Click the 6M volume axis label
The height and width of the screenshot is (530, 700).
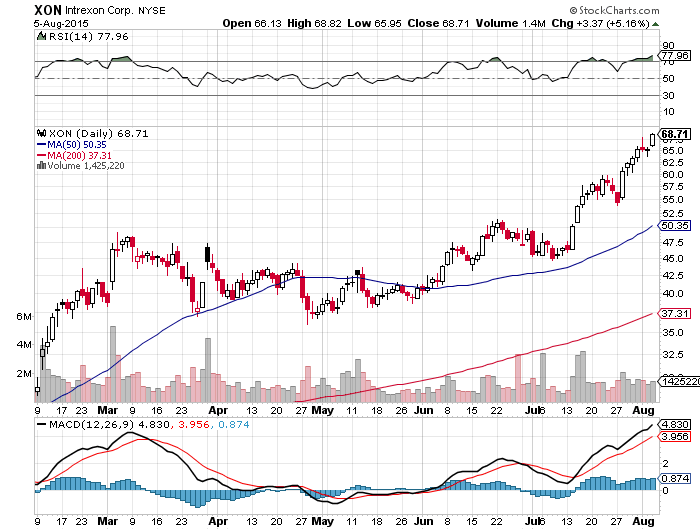[x=24, y=317]
